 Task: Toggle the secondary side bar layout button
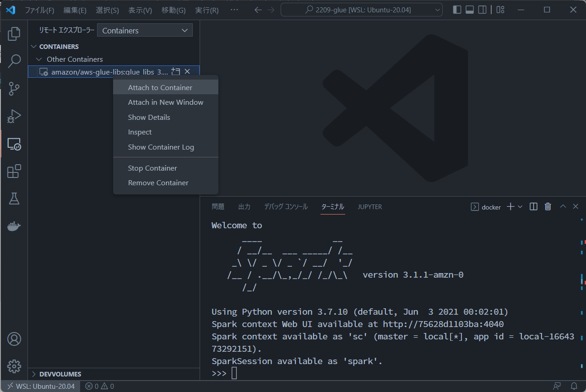tap(482, 10)
